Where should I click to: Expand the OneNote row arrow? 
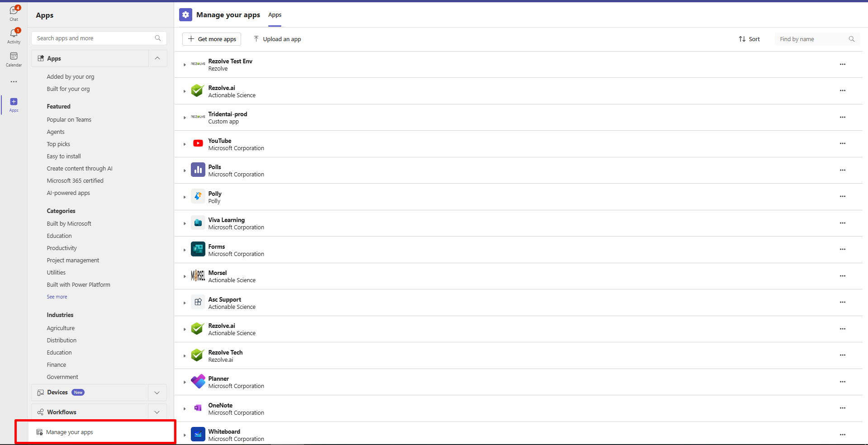click(x=185, y=409)
